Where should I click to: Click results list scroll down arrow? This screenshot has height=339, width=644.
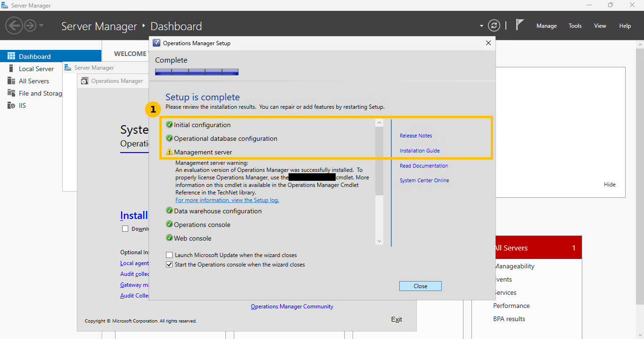380,241
